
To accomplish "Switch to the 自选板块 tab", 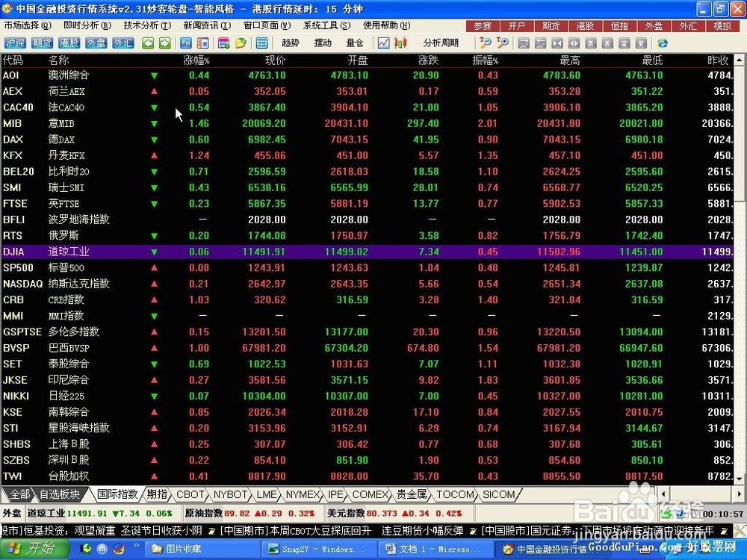I will point(60,494).
